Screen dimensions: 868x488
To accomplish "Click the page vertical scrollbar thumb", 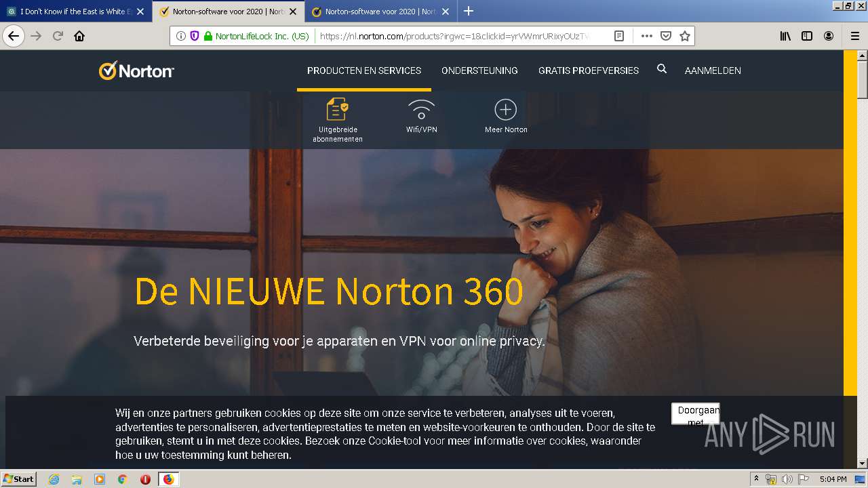I will (863, 81).
